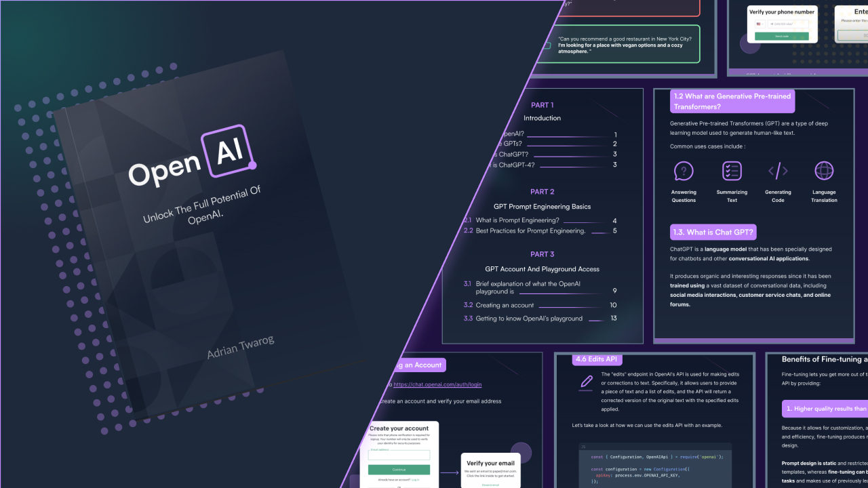Click the Email address input field
868x488 pixels.
coord(399,455)
